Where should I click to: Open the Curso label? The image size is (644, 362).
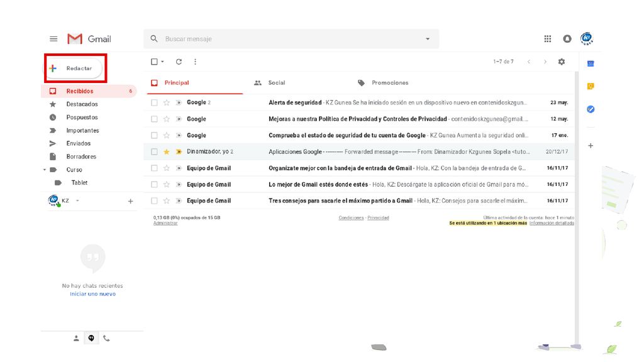coord(74,170)
